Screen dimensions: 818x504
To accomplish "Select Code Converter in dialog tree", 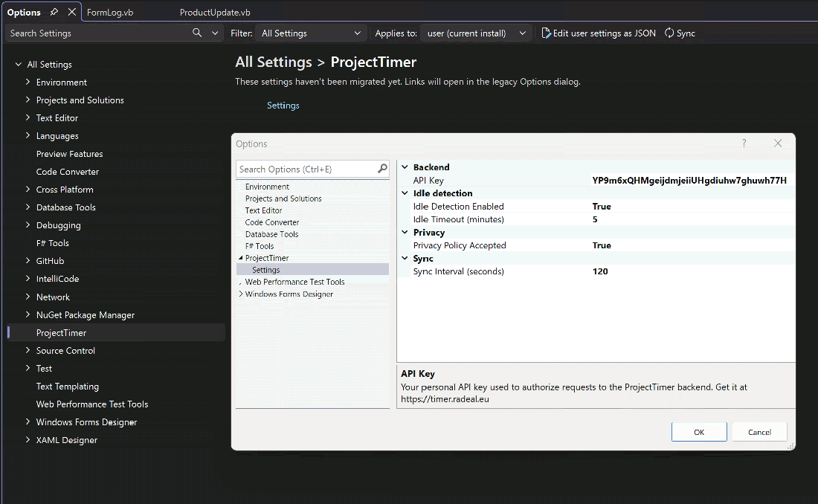I will point(271,222).
